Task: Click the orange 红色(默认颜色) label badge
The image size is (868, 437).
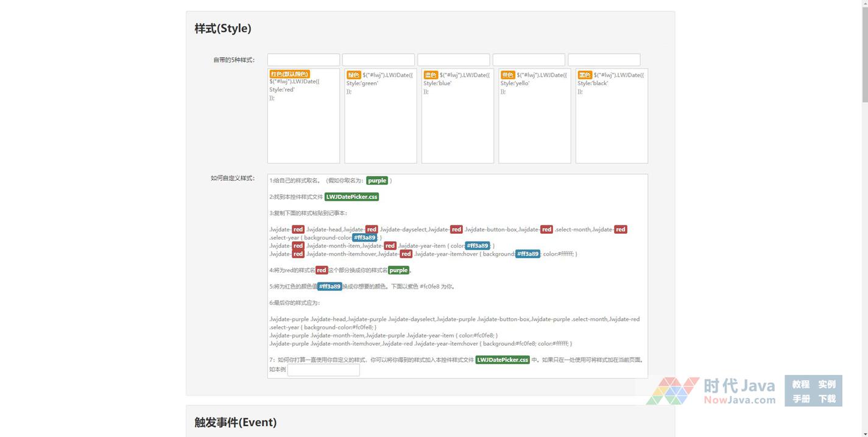Action: (289, 74)
